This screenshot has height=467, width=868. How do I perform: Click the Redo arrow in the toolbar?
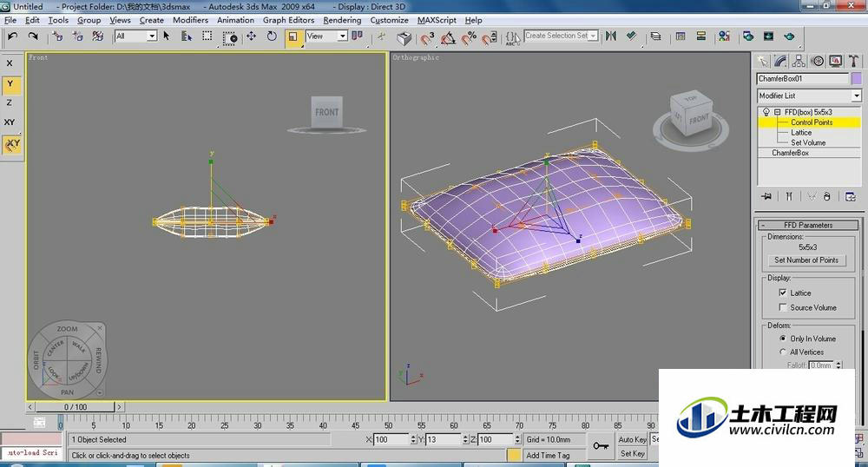pyautogui.click(x=33, y=36)
